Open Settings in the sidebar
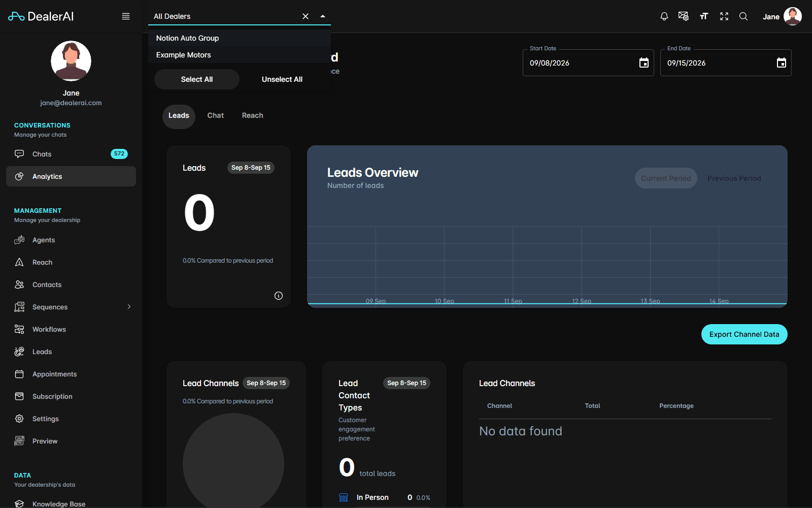This screenshot has width=812, height=508. pyautogui.click(x=71, y=419)
